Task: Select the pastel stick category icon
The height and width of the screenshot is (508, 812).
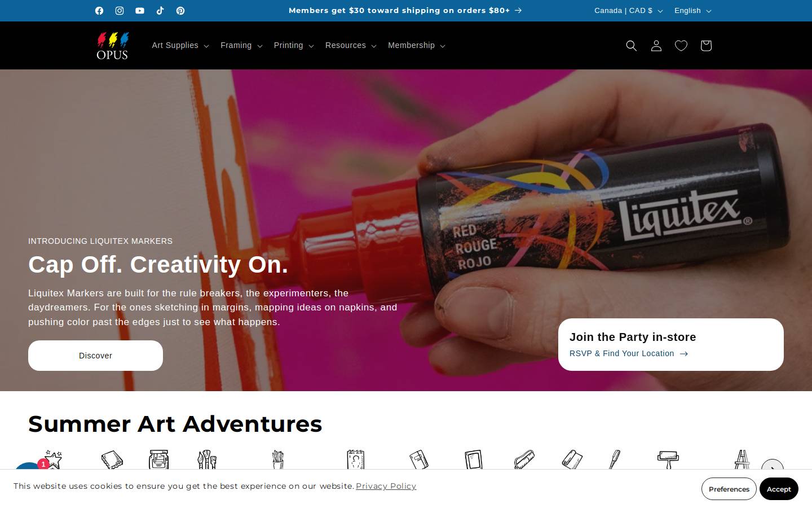Action: point(524,459)
